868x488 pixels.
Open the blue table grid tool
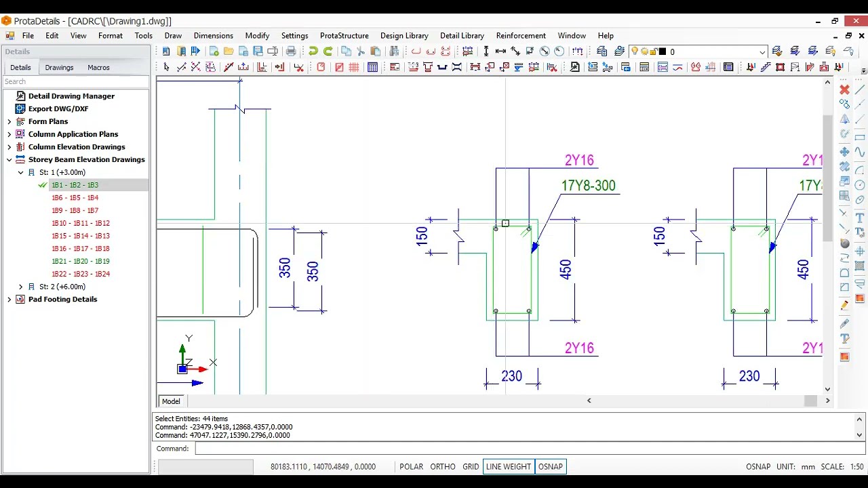372,67
